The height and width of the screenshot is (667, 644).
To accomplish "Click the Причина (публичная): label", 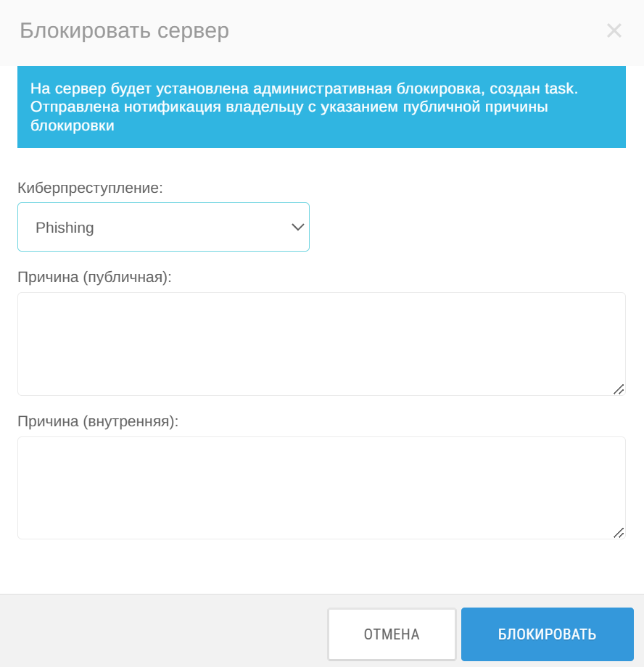I will [94, 277].
